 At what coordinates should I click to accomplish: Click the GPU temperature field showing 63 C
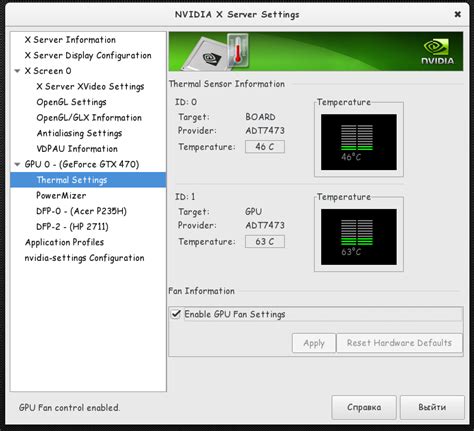tap(265, 242)
